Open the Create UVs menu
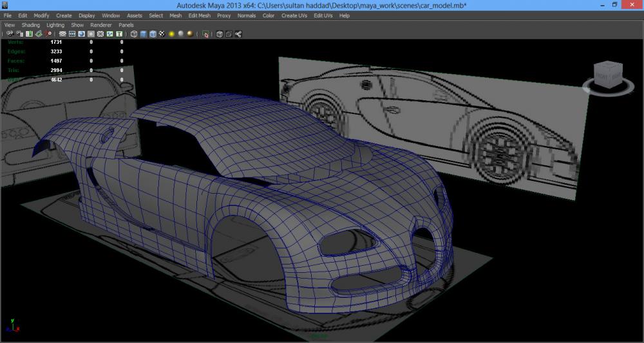This screenshot has width=644, height=343. tap(294, 15)
